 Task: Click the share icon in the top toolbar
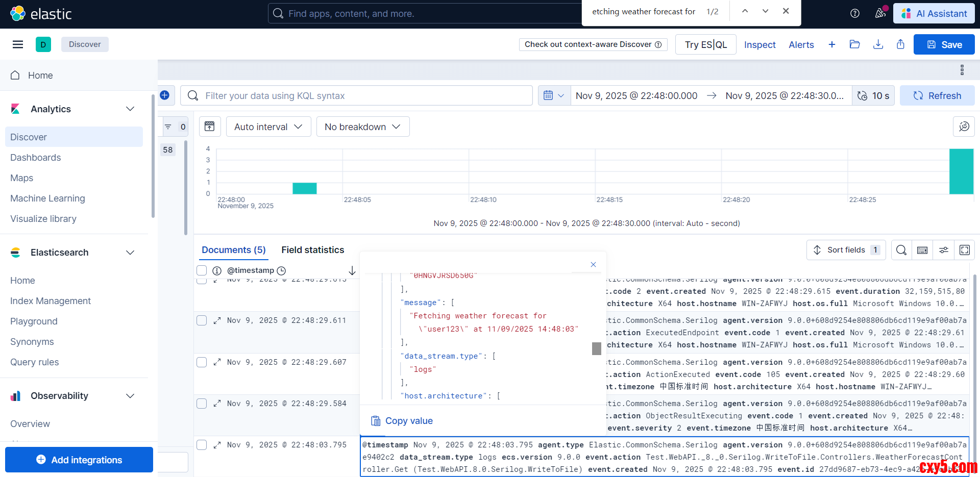900,44
